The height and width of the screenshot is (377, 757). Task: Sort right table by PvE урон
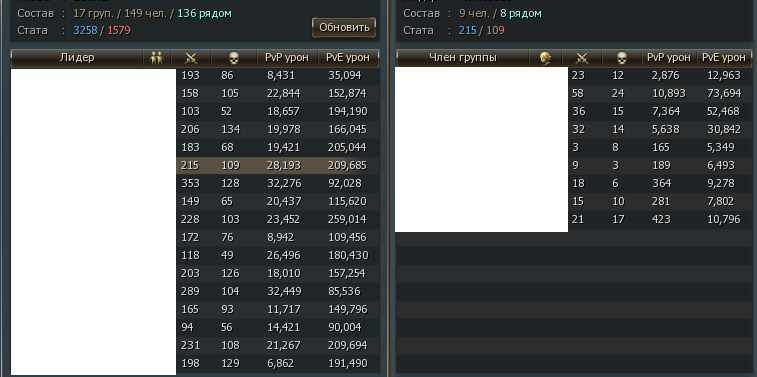pyautogui.click(x=724, y=58)
